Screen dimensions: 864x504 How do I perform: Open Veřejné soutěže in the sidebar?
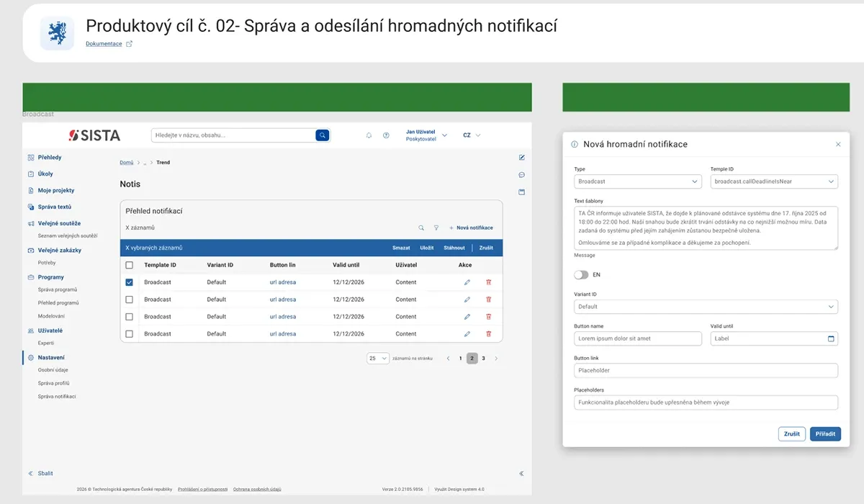pos(59,224)
